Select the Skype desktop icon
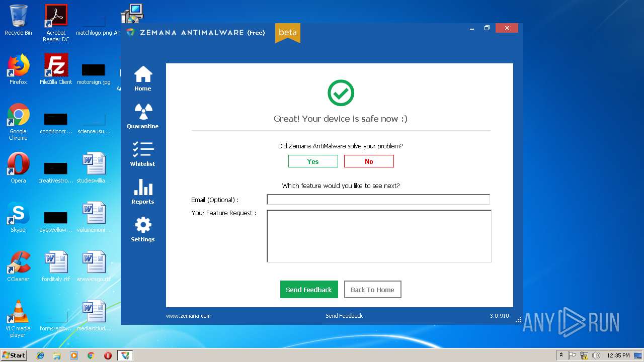This screenshot has height=362, width=644. coord(18,217)
